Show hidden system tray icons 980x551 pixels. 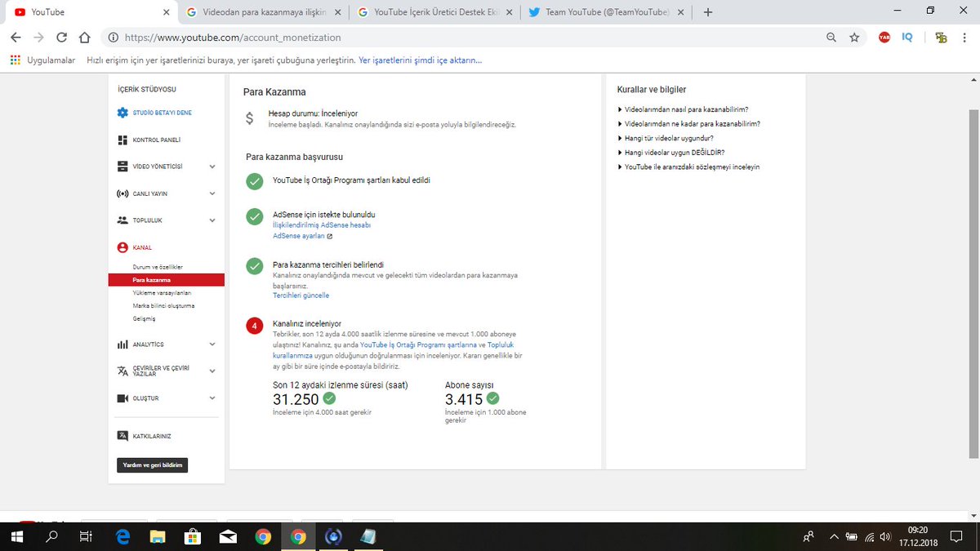click(834, 536)
